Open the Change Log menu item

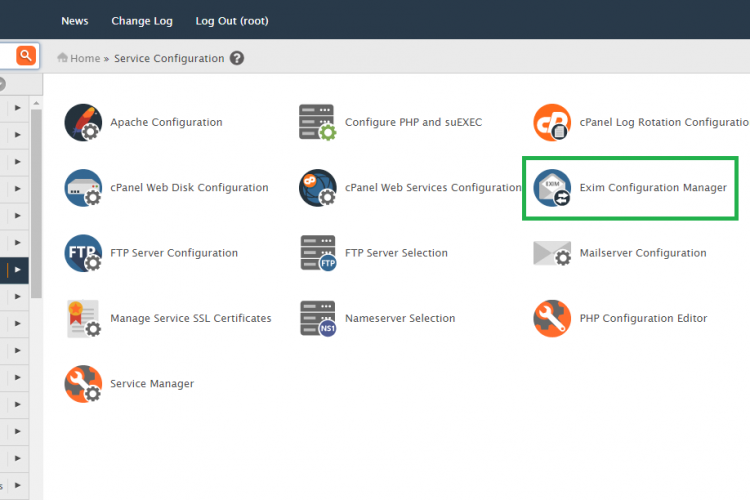[142, 21]
